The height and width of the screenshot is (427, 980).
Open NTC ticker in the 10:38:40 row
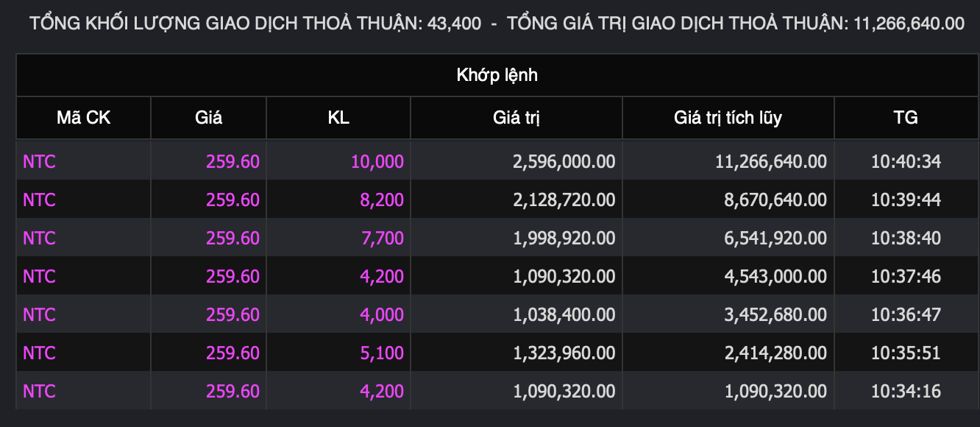[40, 238]
